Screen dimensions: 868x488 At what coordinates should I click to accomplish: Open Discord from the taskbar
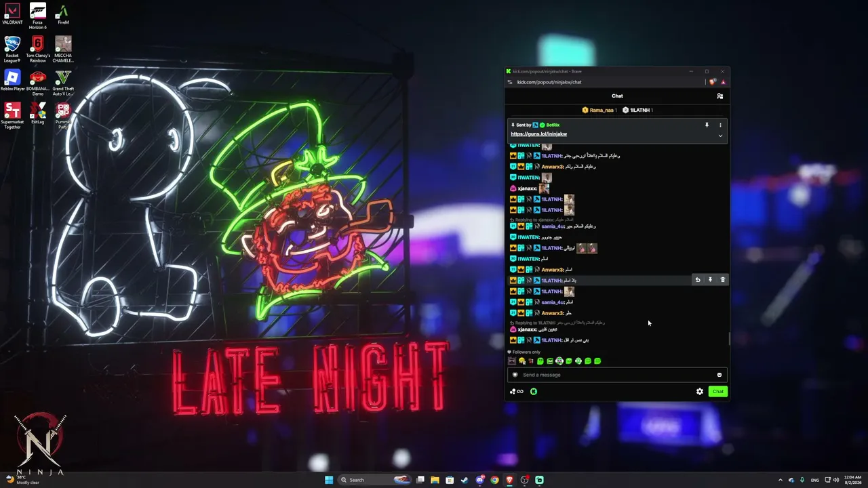pos(480,480)
